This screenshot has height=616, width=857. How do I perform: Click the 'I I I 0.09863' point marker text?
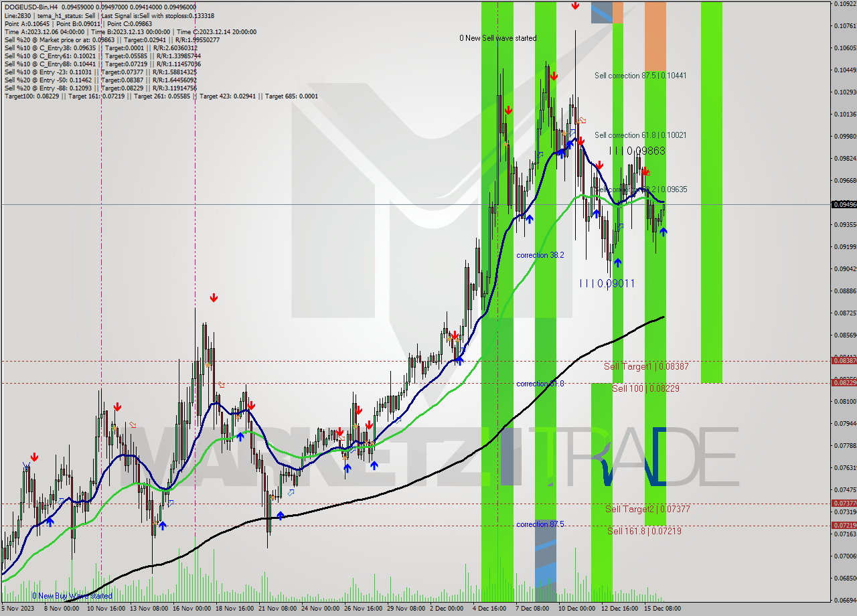tap(637, 151)
